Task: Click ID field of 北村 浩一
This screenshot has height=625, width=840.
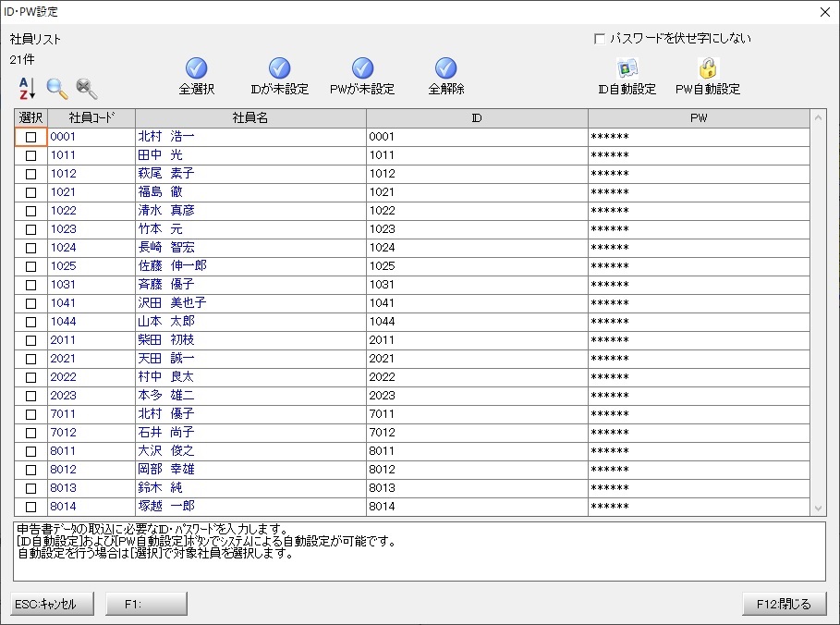Action: (x=478, y=137)
